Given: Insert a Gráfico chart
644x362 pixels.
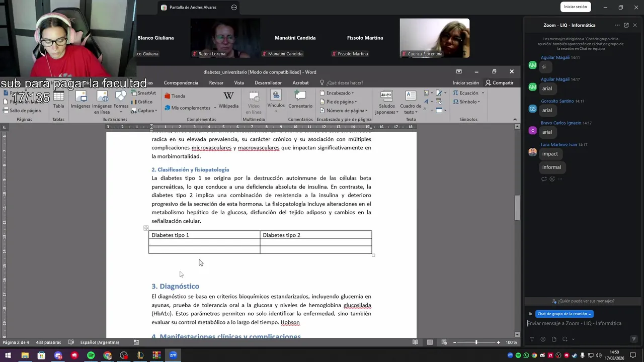Looking at the screenshot, I should click(141, 102).
